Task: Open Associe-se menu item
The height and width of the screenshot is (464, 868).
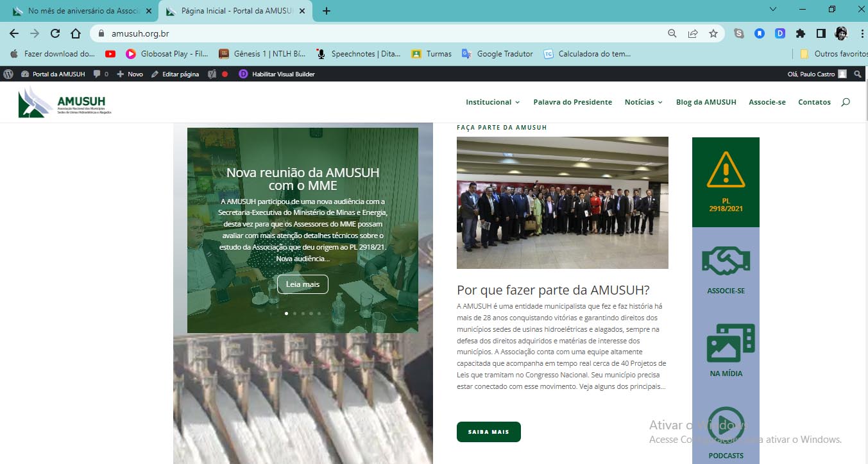Action: coord(767,102)
